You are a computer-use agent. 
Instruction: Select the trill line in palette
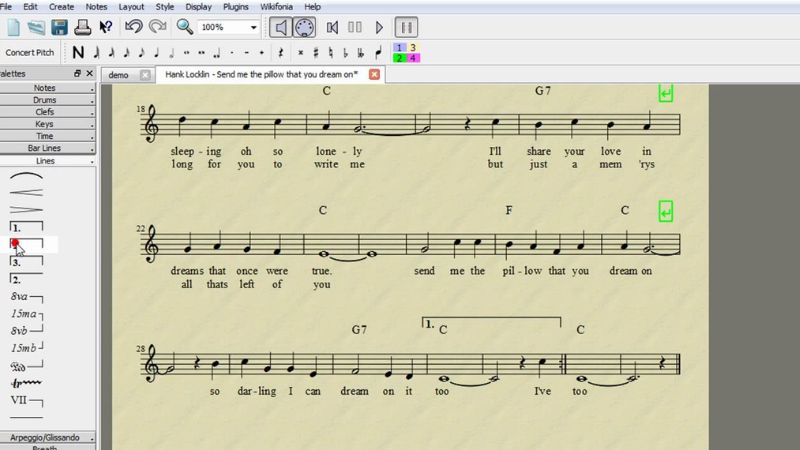pyautogui.click(x=27, y=383)
